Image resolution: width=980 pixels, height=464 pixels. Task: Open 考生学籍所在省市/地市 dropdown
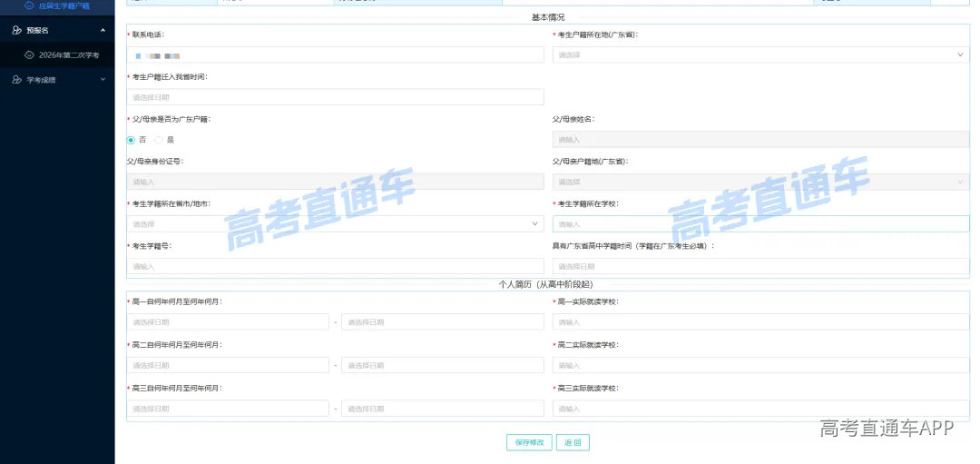tap(335, 224)
